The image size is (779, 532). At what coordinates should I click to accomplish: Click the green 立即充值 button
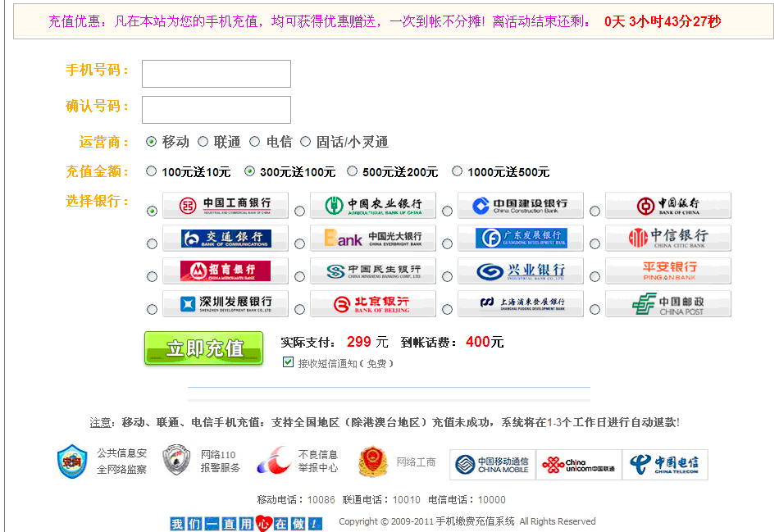pos(203,348)
